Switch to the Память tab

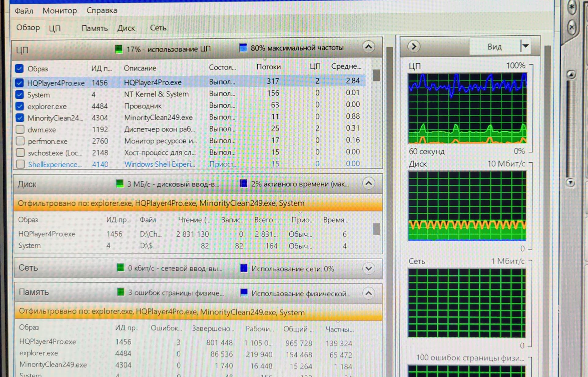[x=94, y=29]
